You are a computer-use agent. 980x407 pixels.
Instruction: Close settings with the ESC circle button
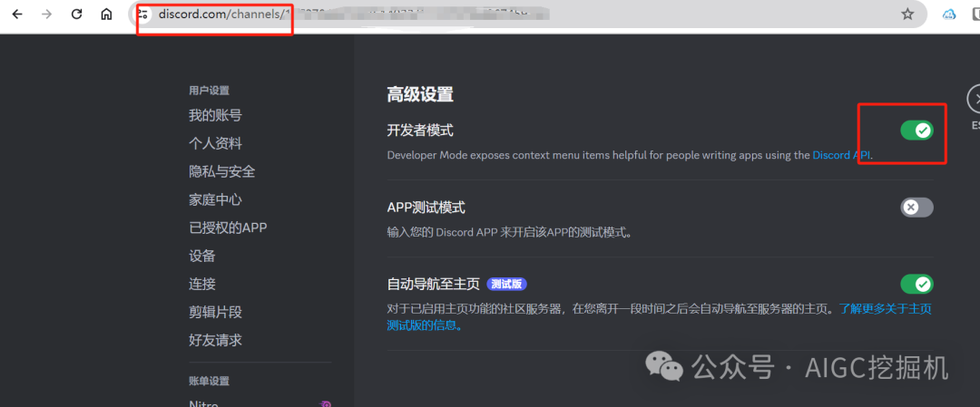pyautogui.click(x=974, y=99)
